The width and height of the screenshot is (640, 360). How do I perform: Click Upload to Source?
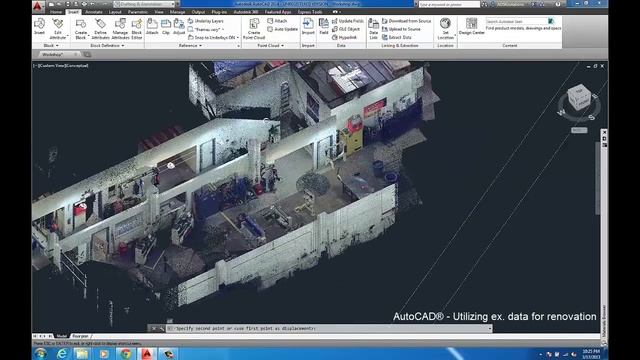[401, 29]
